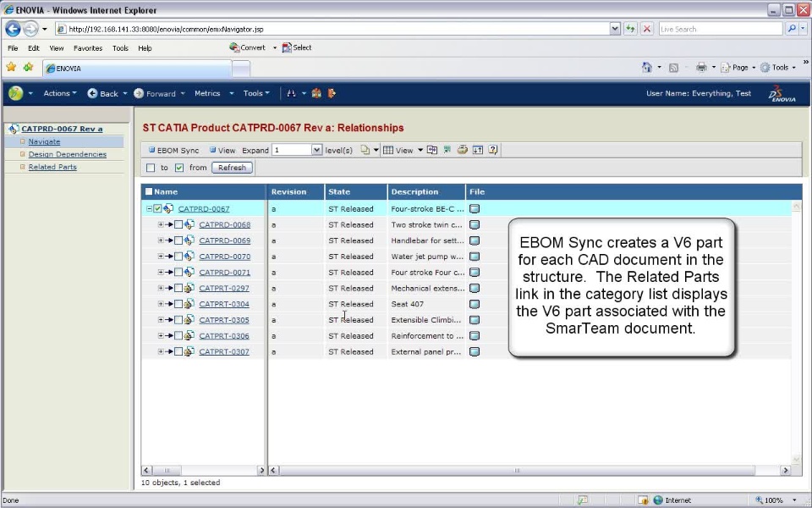Image resolution: width=812 pixels, height=508 pixels.
Task: Click the Live Search box
Action: point(721,29)
